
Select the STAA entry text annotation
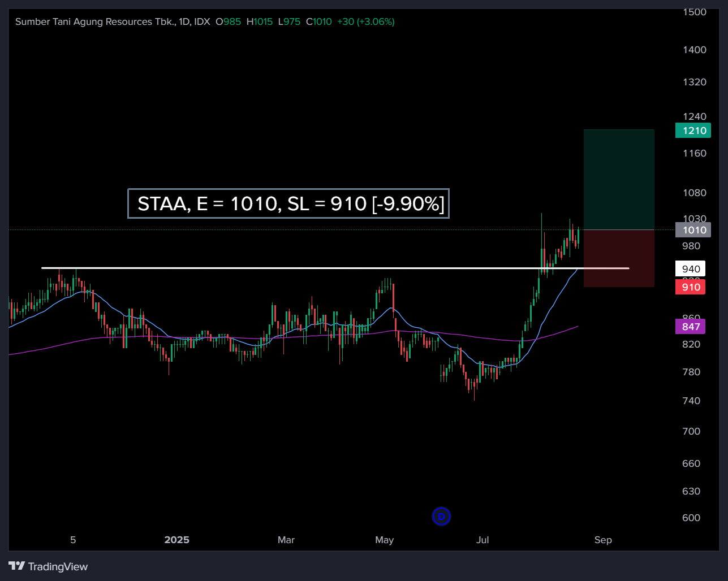(288, 203)
